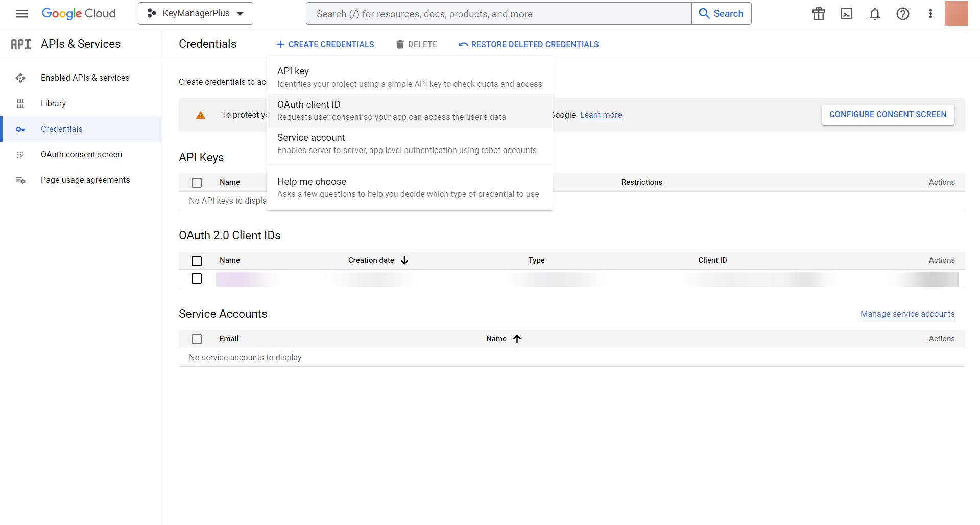Open Page usage agreements in sidebar

(82, 180)
